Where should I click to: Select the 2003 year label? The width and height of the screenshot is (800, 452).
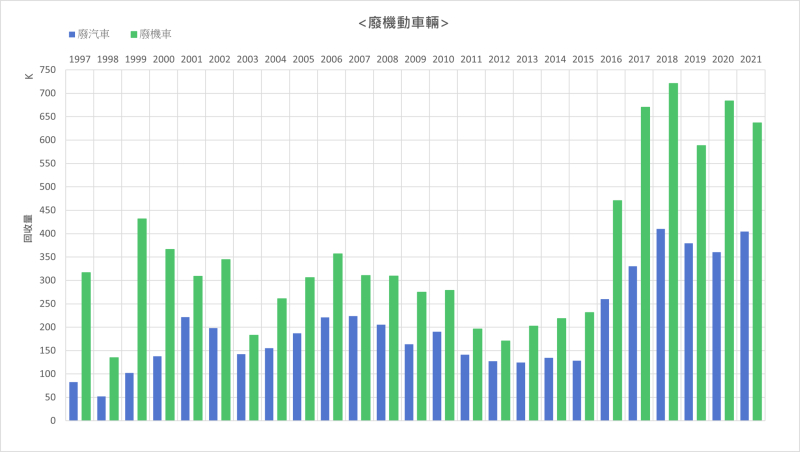247,59
